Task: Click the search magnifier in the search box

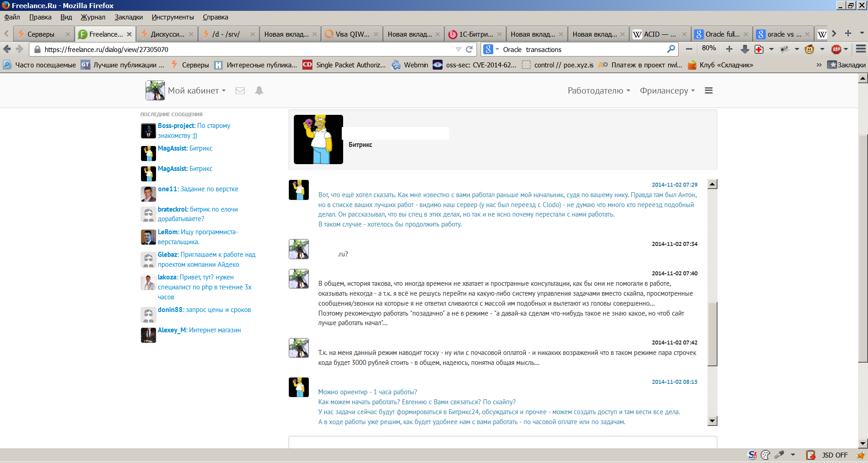Action: coord(671,49)
